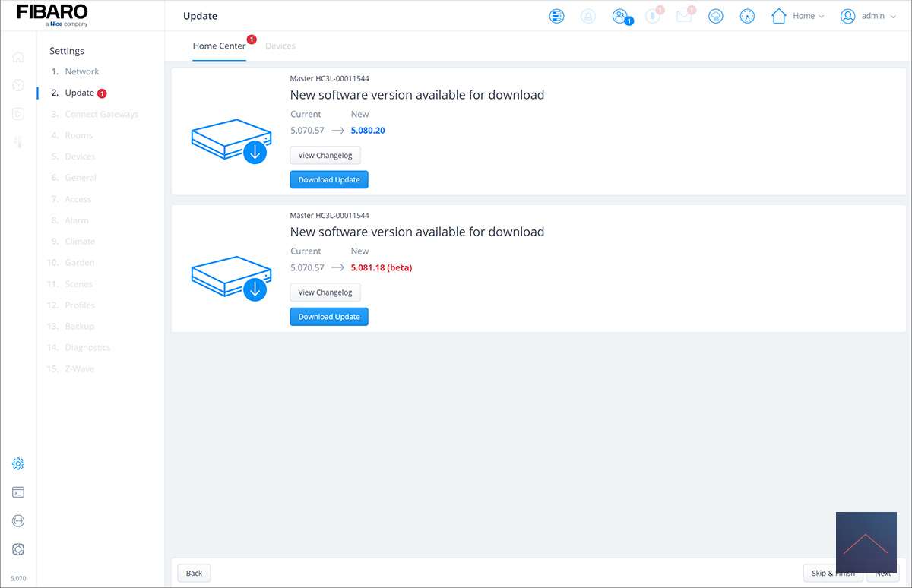View Changelog for the 5.081.18 beta

coord(325,292)
